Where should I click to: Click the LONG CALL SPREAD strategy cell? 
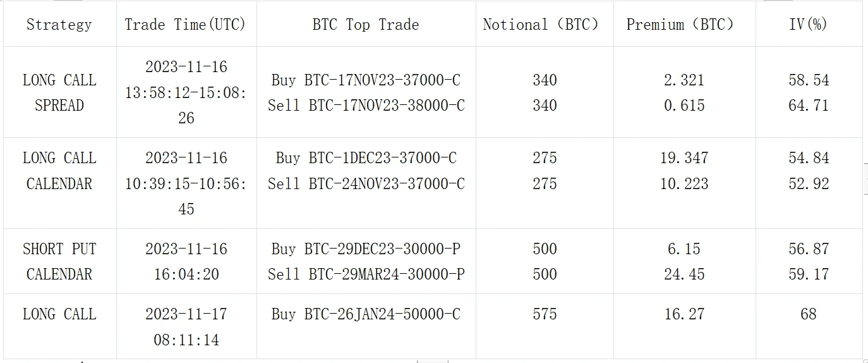[x=59, y=92]
